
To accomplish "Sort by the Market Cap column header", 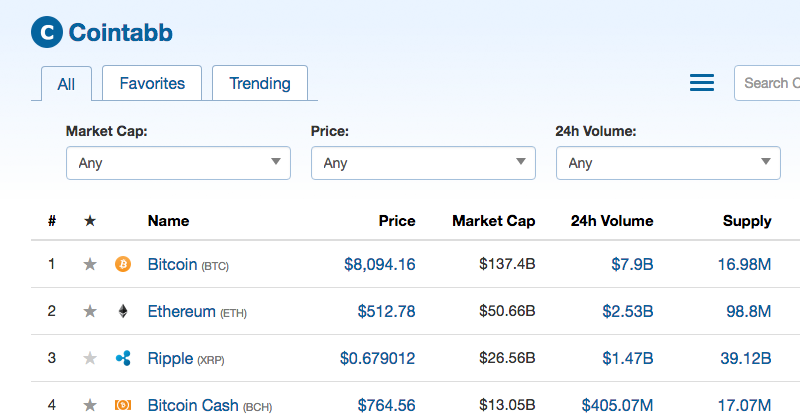I will [x=493, y=221].
